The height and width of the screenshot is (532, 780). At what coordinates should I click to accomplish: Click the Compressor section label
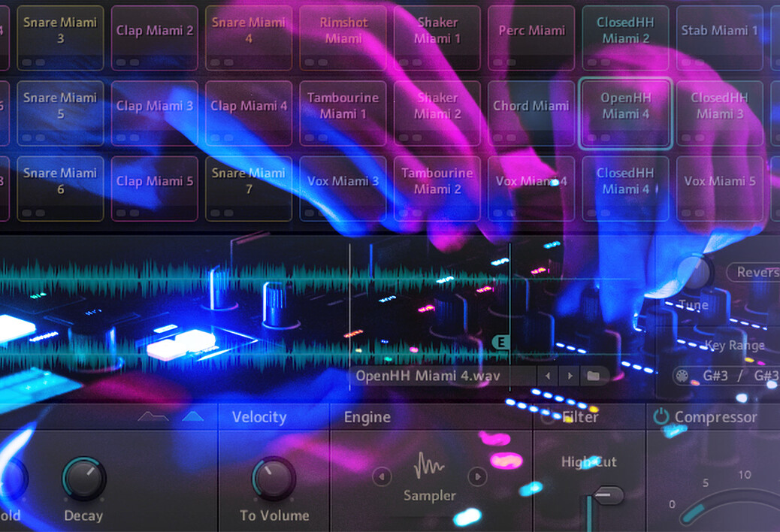(715, 417)
